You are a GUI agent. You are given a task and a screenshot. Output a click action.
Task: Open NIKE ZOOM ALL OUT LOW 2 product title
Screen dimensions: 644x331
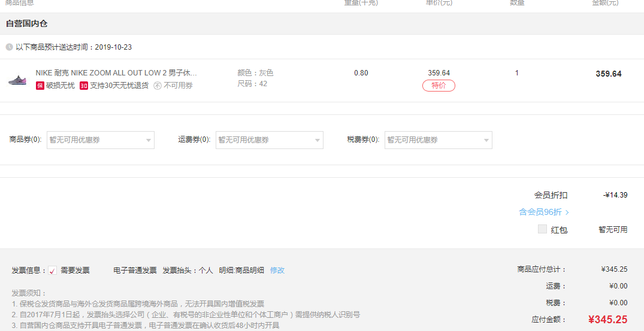pyautogui.click(x=116, y=73)
